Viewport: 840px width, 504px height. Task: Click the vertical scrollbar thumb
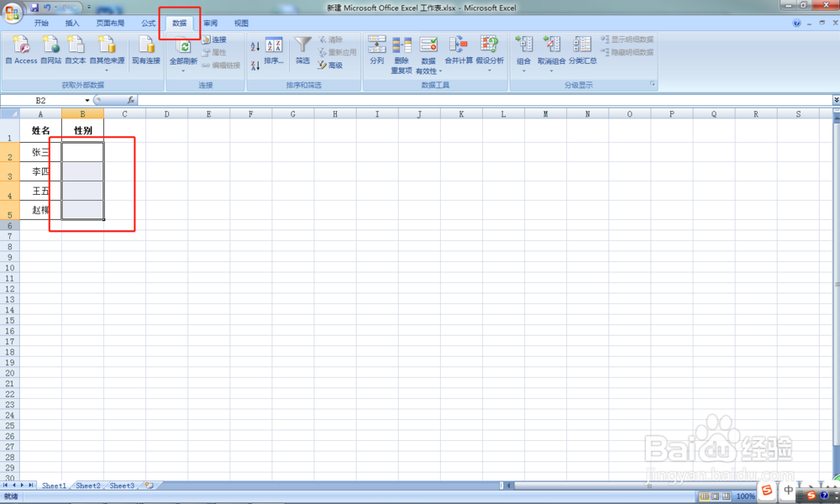coord(837,284)
